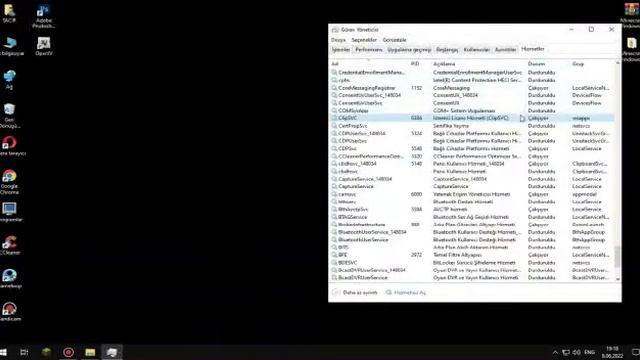Screen dimensions: 640x360
Task: Select the SACIF folder desktop icon
Action: (x=9, y=13)
